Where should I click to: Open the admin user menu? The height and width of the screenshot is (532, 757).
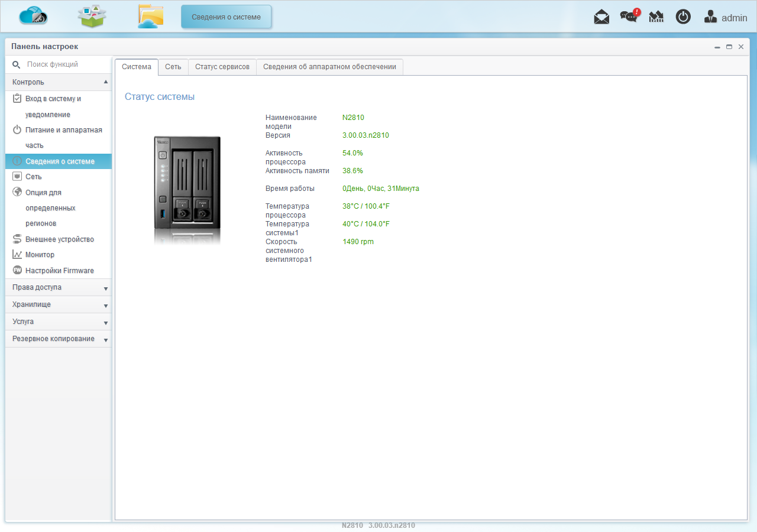[726, 17]
